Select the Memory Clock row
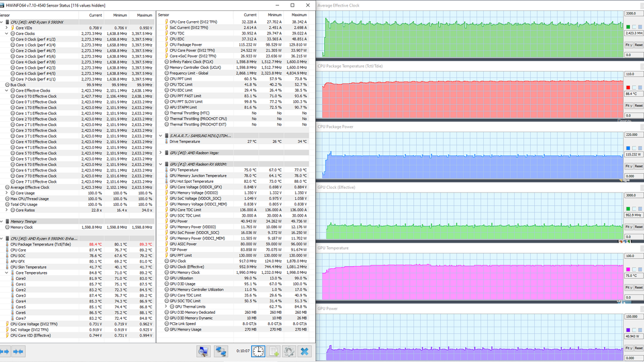 coord(77,227)
